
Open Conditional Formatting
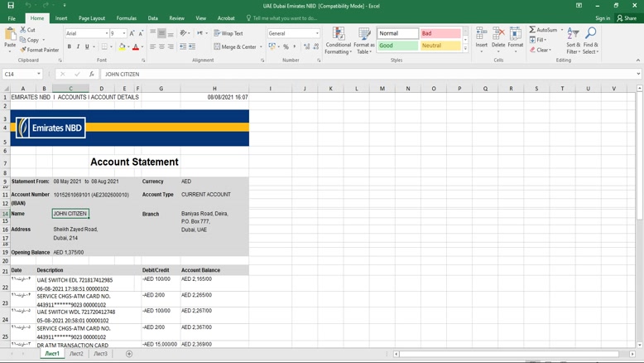coord(338,41)
